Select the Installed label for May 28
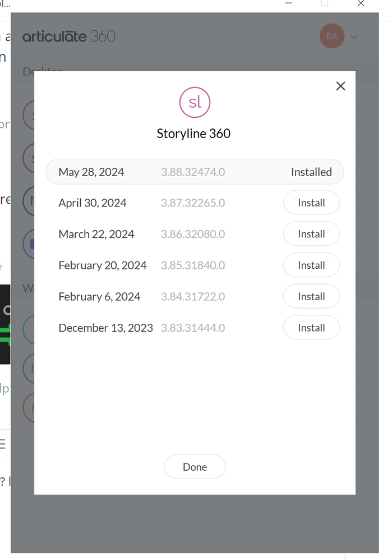The height and width of the screenshot is (560, 392). point(311,172)
